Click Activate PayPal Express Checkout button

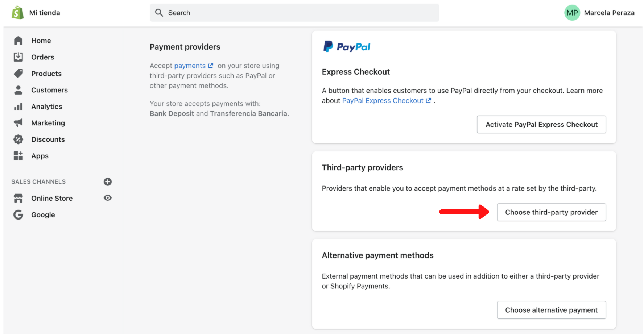[x=541, y=125]
